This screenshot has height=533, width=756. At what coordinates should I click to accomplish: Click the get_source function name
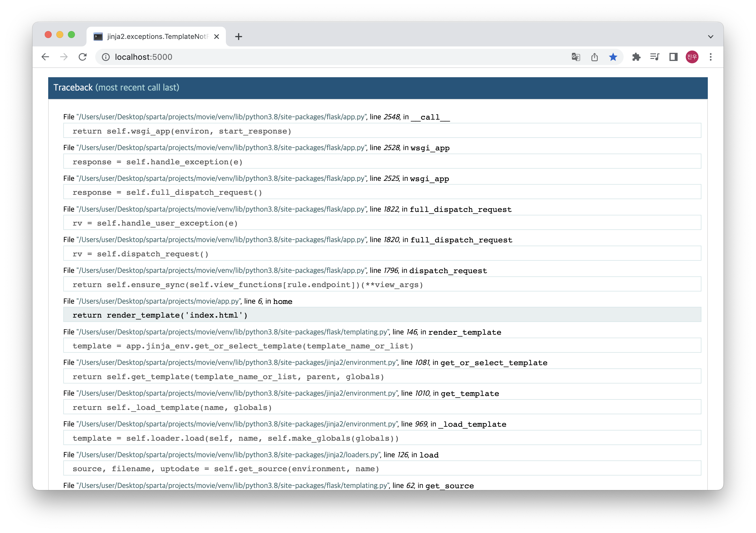click(x=449, y=486)
